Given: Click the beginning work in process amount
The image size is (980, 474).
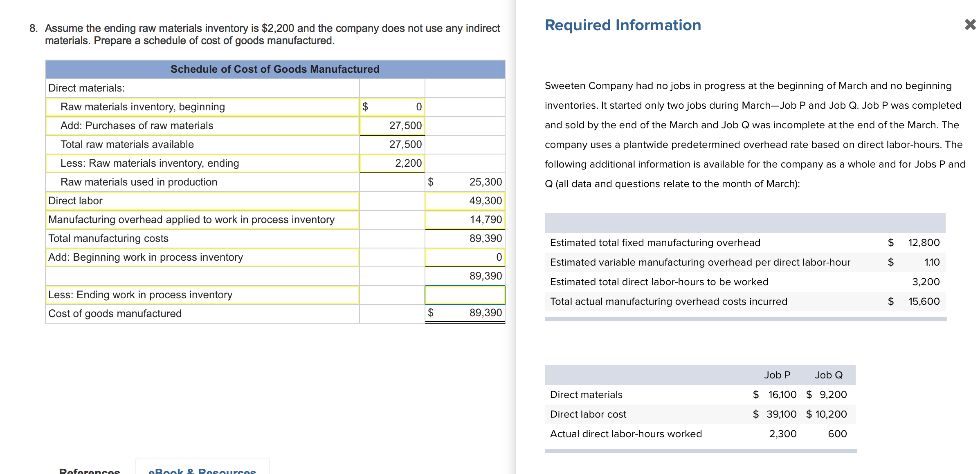Looking at the screenshot, I should (465, 257).
